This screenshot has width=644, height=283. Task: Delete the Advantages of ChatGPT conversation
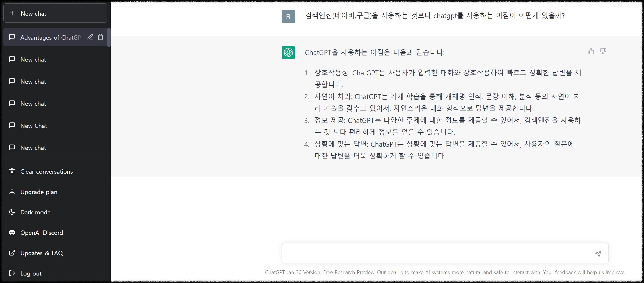click(x=100, y=37)
